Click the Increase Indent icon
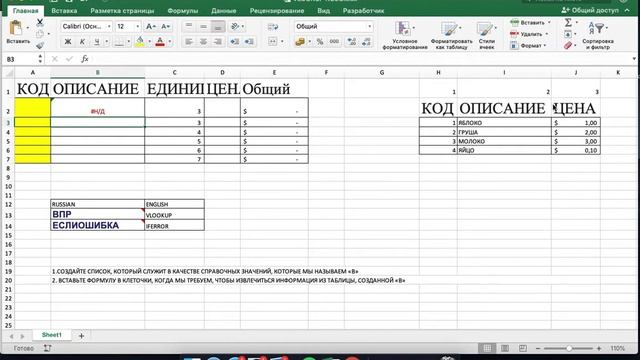 click(249, 42)
